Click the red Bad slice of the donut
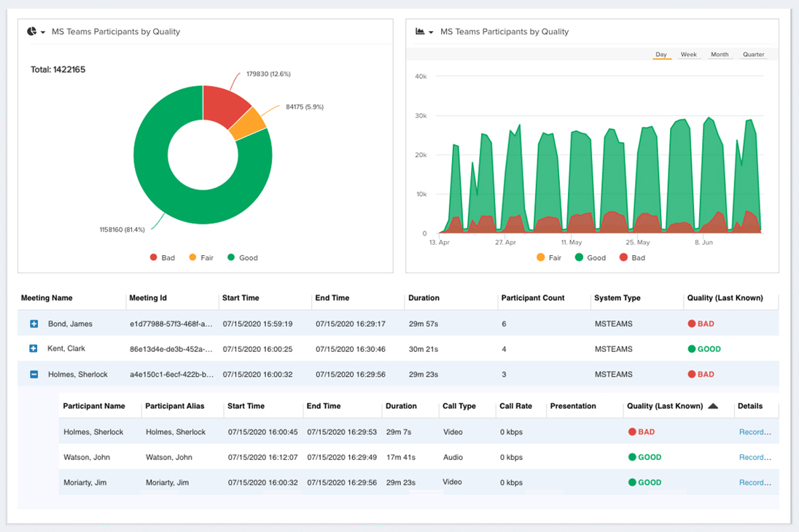Screen dimensions: 799x532 tap(222, 104)
